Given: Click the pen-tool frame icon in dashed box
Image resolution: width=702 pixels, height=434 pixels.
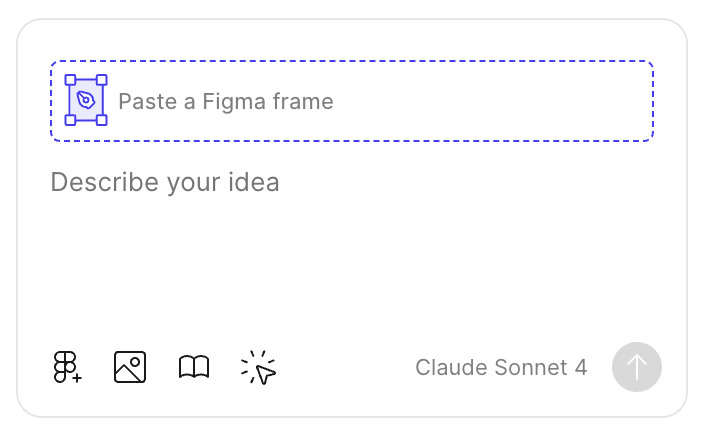Looking at the screenshot, I should pyautogui.click(x=86, y=100).
